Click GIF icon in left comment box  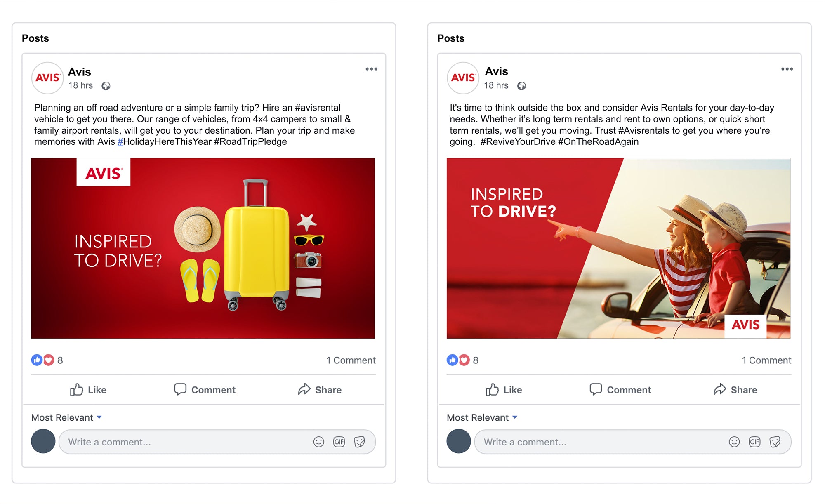tap(339, 442)
